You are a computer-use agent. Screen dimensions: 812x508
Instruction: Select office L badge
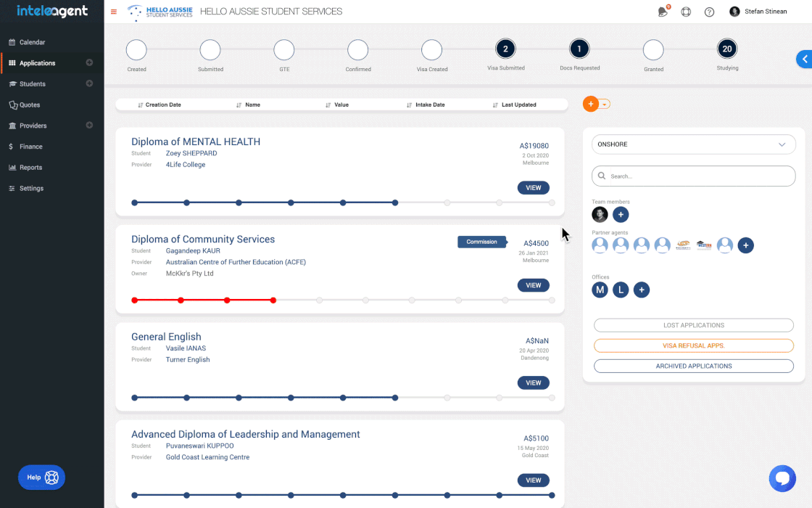pyautogui.click(x=621, y=290)
